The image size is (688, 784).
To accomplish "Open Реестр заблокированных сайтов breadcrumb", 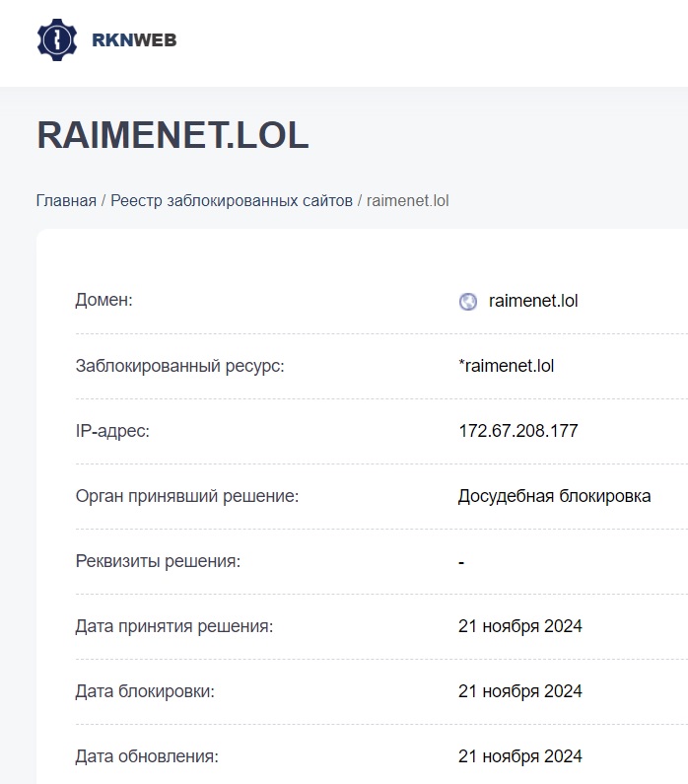I will point(232,200).
